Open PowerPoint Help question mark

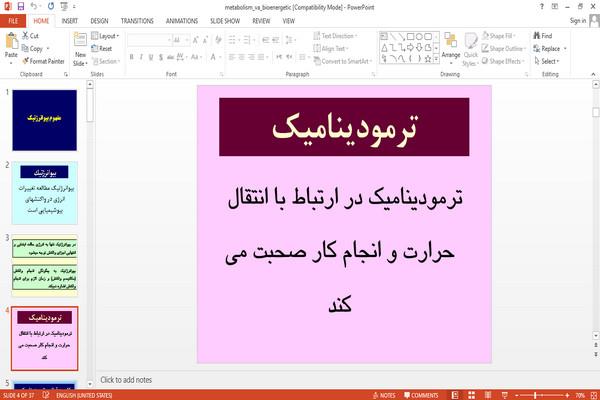point(541,7)
